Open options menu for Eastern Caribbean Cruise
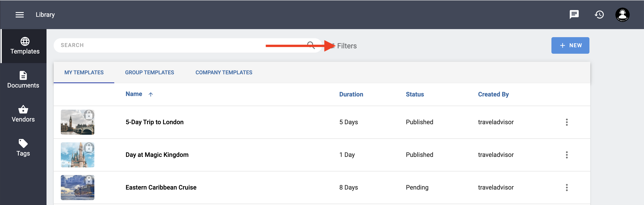Screen dimensions: 644x205 pos(566,188)
